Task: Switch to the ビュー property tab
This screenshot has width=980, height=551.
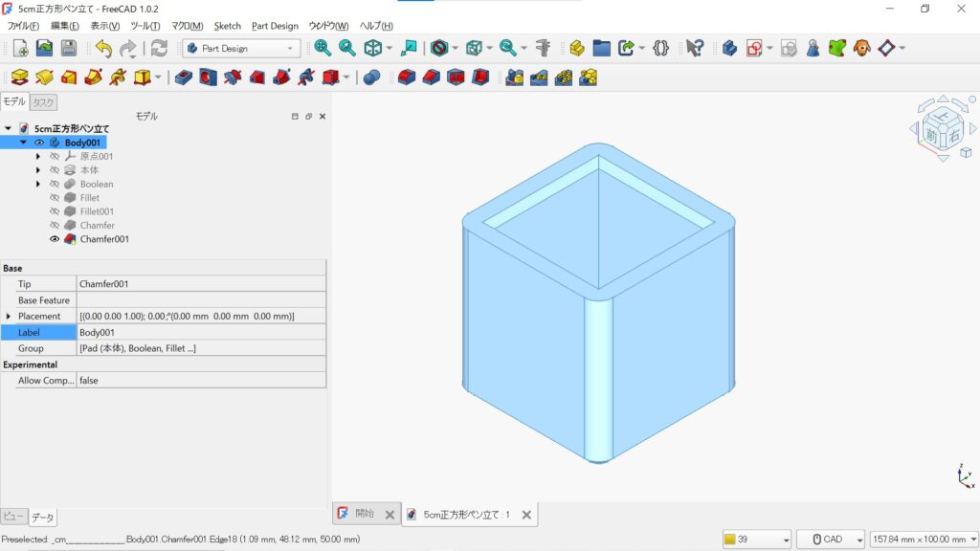Action: (13, 517)
